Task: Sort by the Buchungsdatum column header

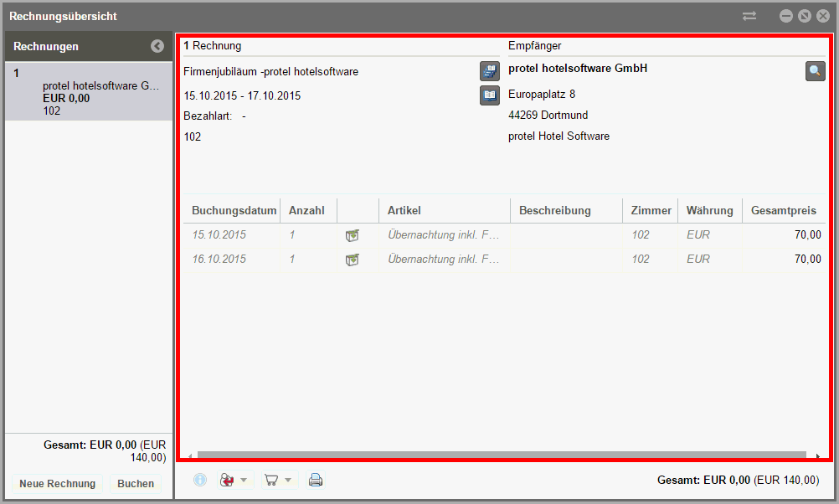Action: coord(234,211)
